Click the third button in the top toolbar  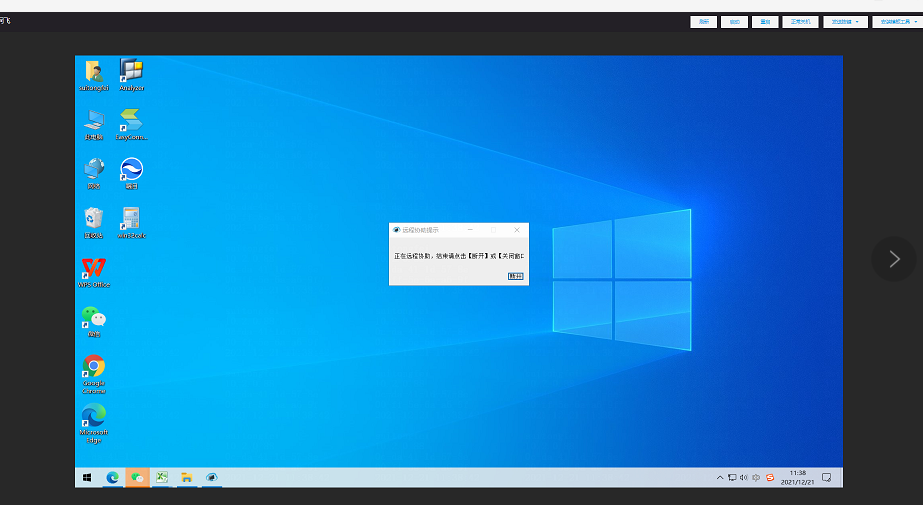[x=765, y=22]
